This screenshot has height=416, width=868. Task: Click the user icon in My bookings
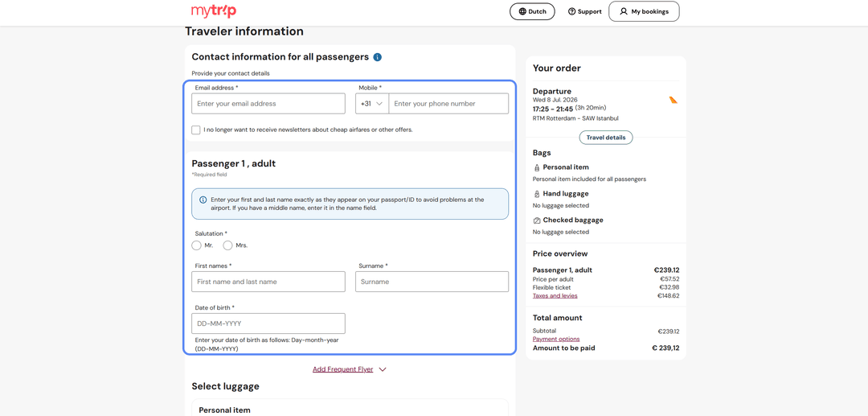pos(624,11)
